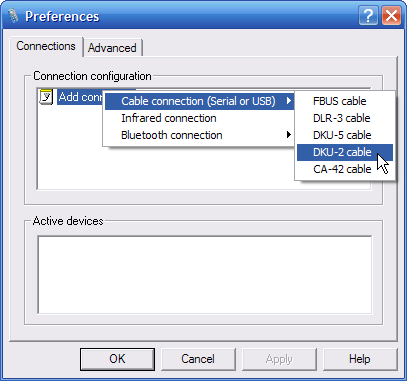Open Help from the bottom button
The width and height of the screenshot is (407, 381).
tap(360, 359)
